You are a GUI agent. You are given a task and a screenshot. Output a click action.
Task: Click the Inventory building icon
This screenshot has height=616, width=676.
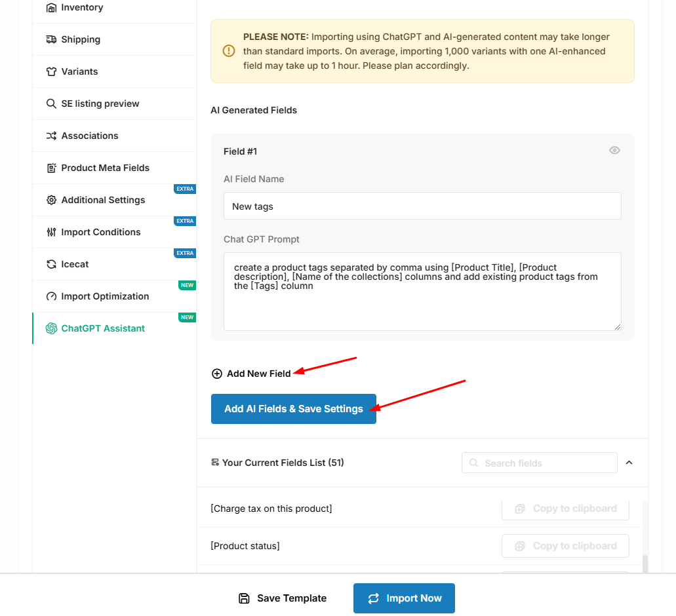click(x=51, y=7)
